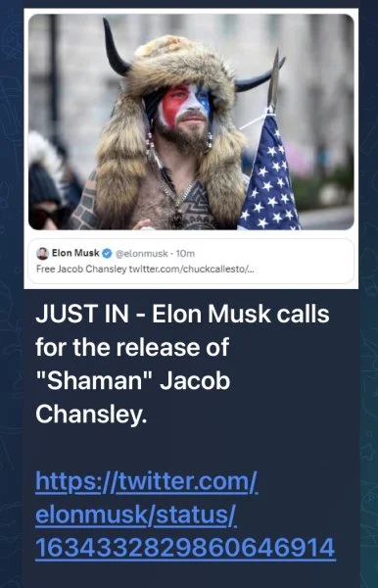Click the 'Free Jacob Chansley' tweet text
The height and width of the screenshot is (588, 378).
[x=81, y=269]
